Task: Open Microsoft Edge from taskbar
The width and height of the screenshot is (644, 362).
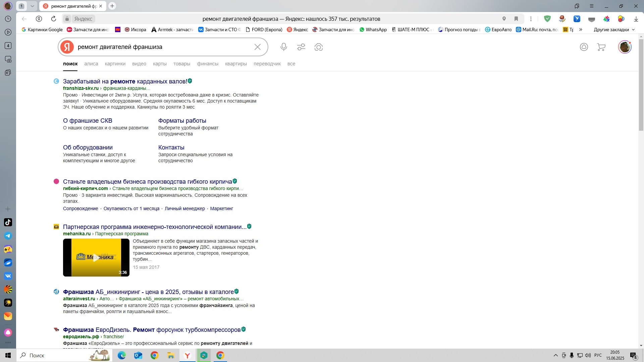Action: click(x=122, y=355)
